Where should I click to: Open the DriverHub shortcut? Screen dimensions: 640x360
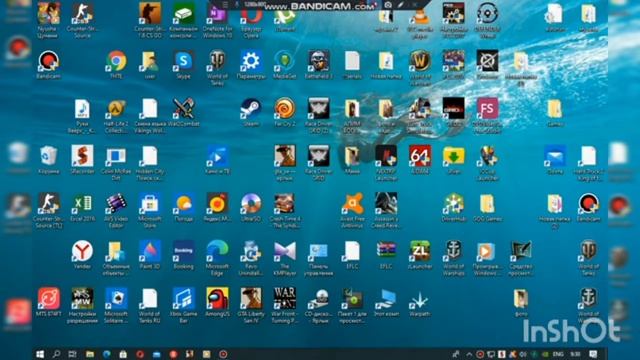453,204
